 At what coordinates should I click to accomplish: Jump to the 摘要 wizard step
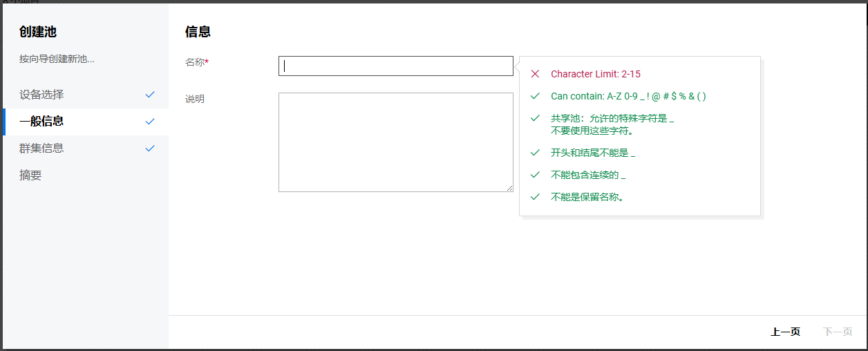coord(30,175)
